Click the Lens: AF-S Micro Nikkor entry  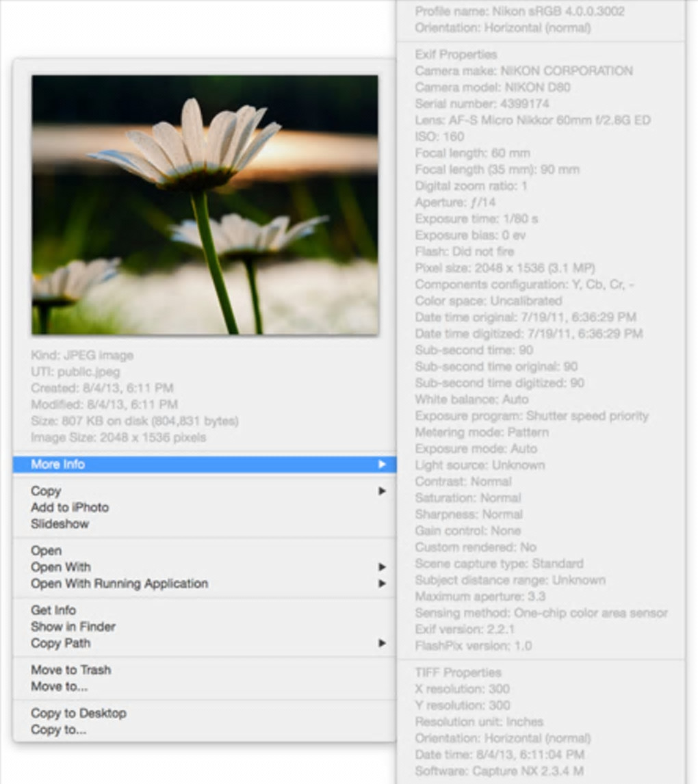[532, 120]
